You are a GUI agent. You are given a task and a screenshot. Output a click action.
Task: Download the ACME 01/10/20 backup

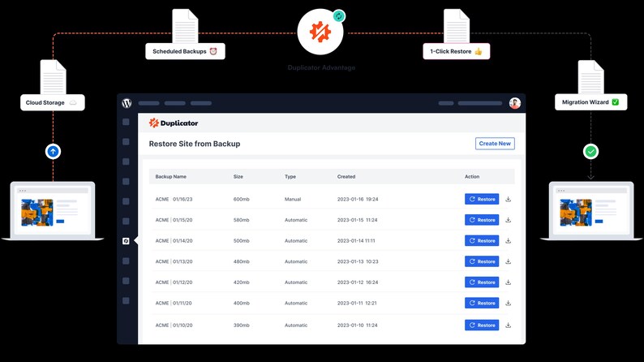(x=508, y=325)
